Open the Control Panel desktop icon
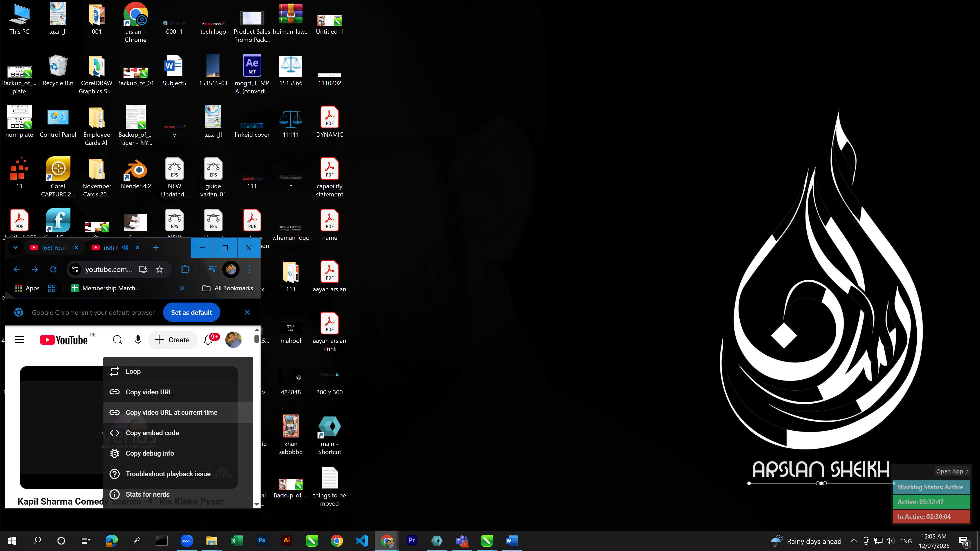Image resolution: width=980 pixels, height=551 pixels. coord(58,122)
